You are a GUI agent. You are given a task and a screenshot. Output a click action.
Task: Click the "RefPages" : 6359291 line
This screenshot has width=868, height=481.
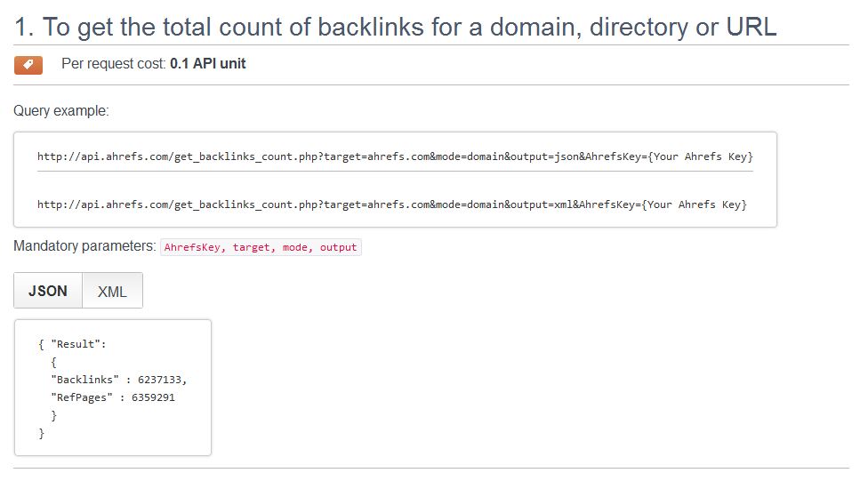click(x=112, y=397)
